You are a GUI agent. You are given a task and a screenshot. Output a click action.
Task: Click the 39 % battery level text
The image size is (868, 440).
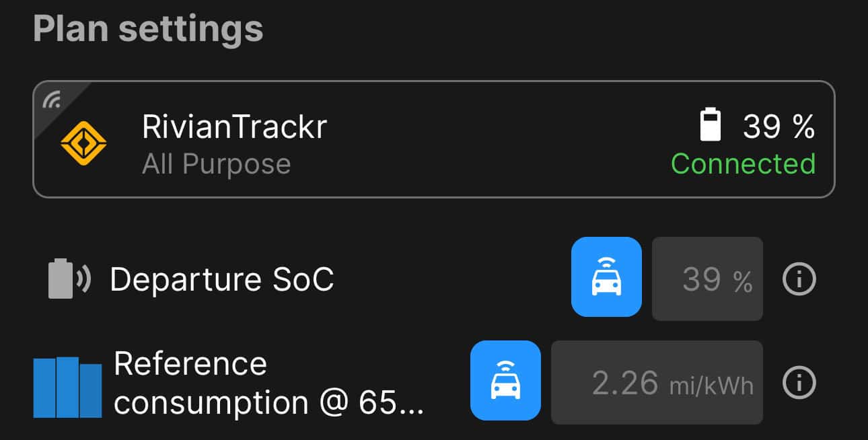(779, 126)
